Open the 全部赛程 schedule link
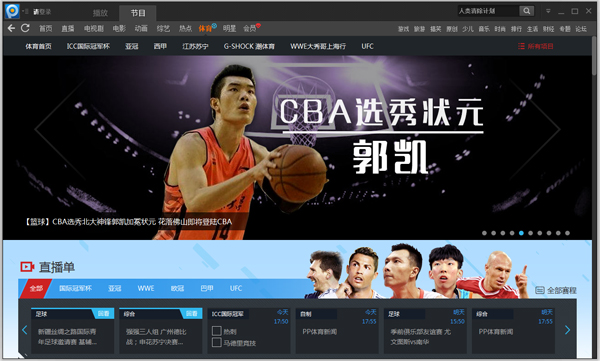Viewport: 600px width, 361px height. [x=556, y=290]
